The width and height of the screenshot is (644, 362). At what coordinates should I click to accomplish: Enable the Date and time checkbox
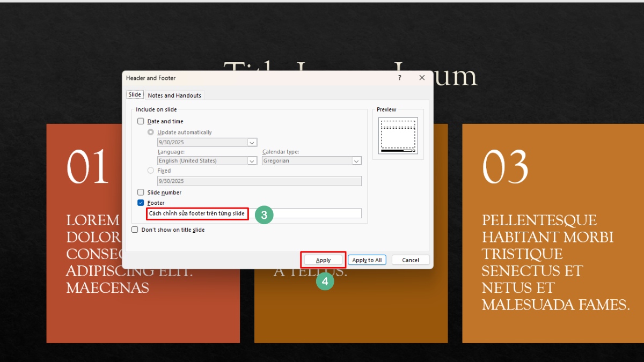[141, 121]
